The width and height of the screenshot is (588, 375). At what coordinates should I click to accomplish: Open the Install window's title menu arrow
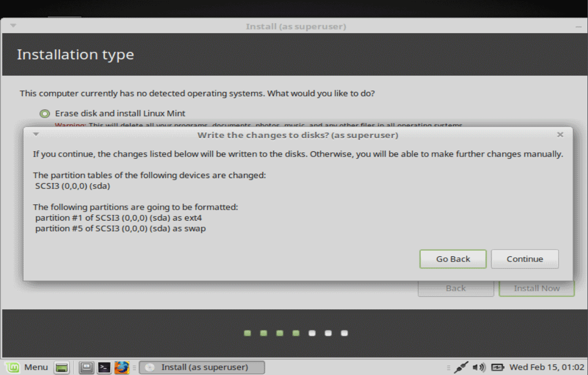(13, 26)
